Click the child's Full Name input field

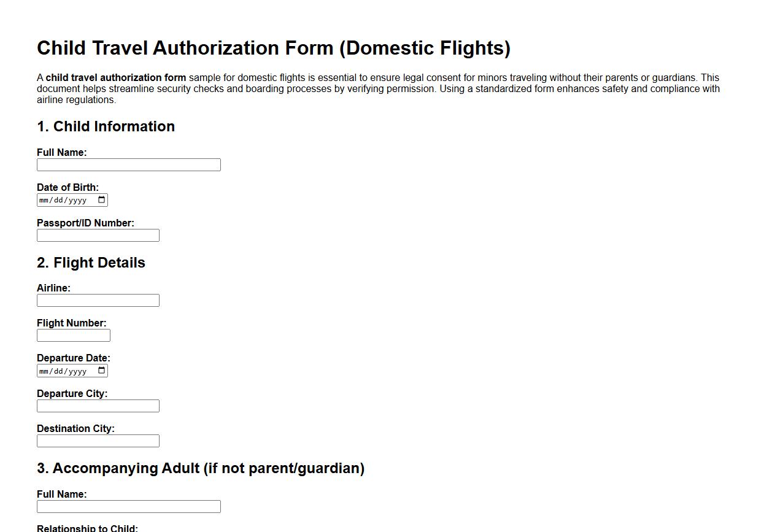pyautogui.click(x=129, y=164)
